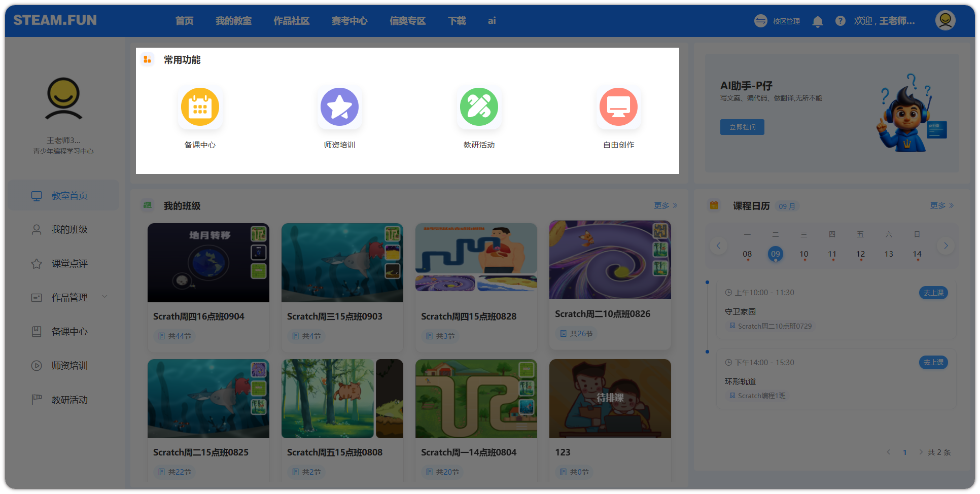The height and width of the screenshot is (494, 980).
Task: Expand the 作品管理 submenu arrow
Action: [105, 297]
